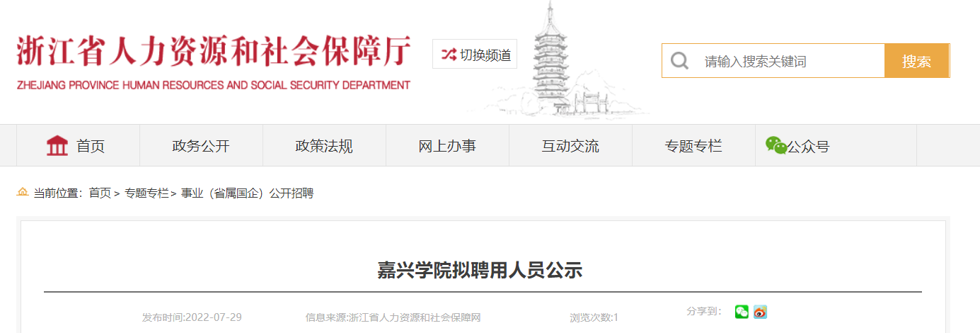
Task: Open the 政务公开 navigation menu
Action: 201,146
